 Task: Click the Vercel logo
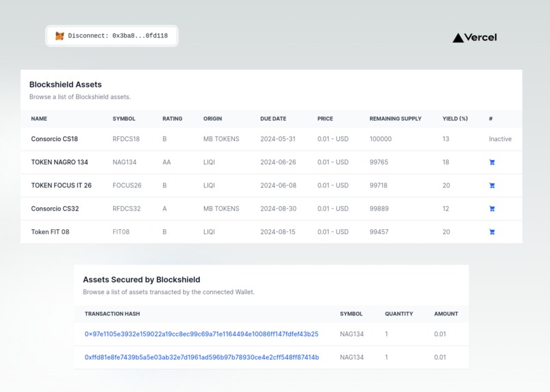pos(475,38)
